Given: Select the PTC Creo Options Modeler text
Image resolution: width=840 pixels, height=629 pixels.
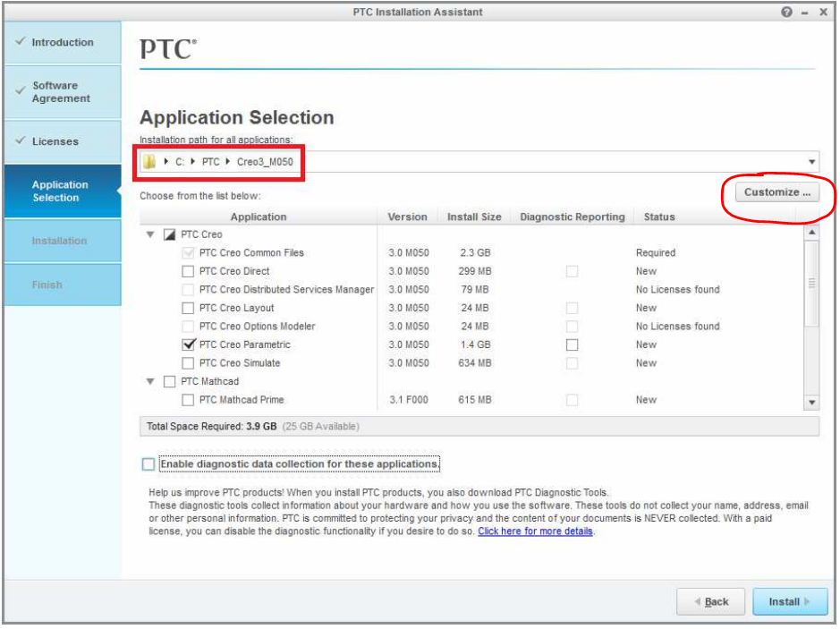Looking at the screenshot, I should point(257,327).
